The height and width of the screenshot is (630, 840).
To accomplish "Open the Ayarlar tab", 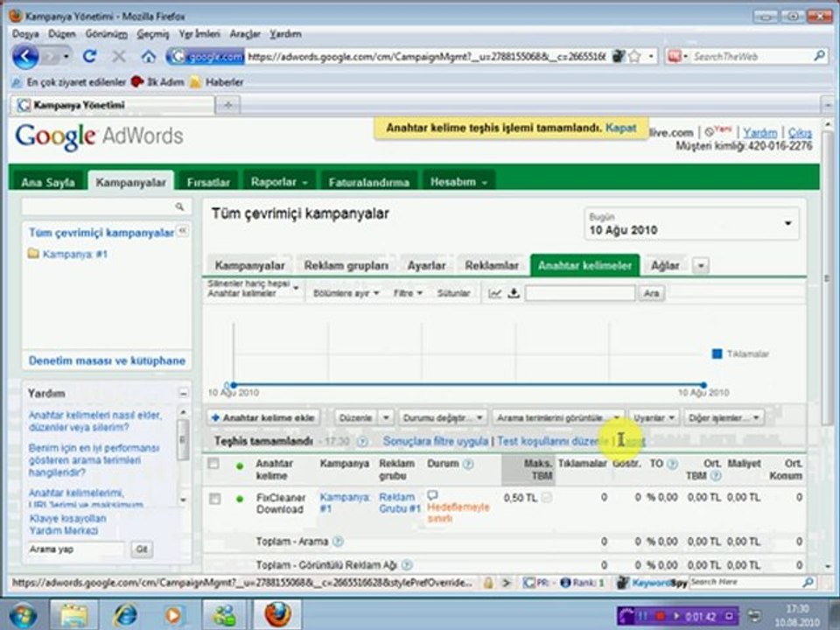I will coord(426,265).
